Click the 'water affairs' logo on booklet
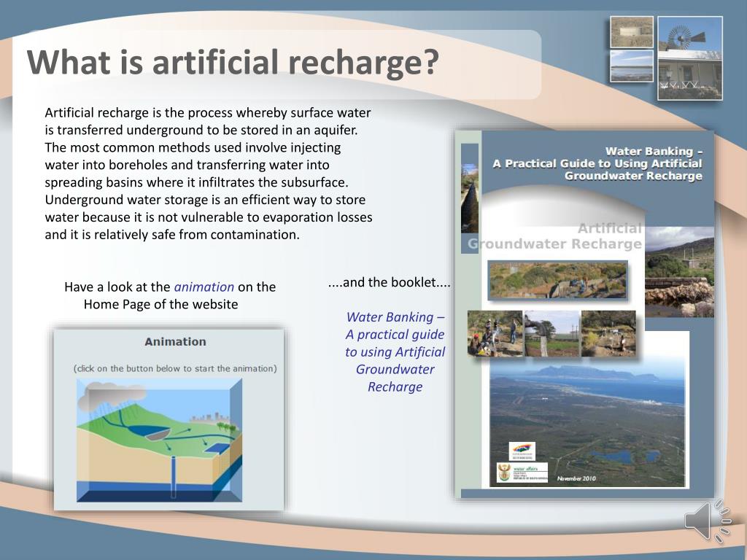The height and width of the screenshot is (560, 747). pos(522,472)
